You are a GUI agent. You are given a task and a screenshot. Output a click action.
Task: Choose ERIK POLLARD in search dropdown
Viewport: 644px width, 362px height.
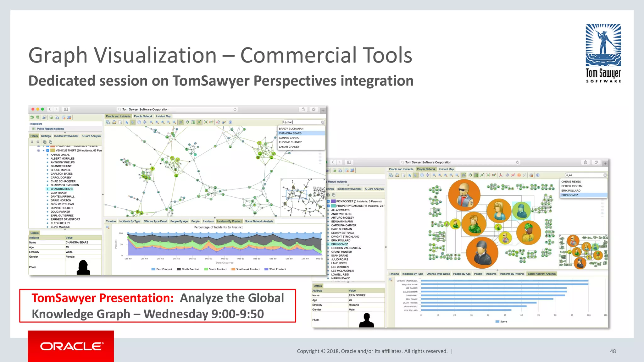point(571,191)
